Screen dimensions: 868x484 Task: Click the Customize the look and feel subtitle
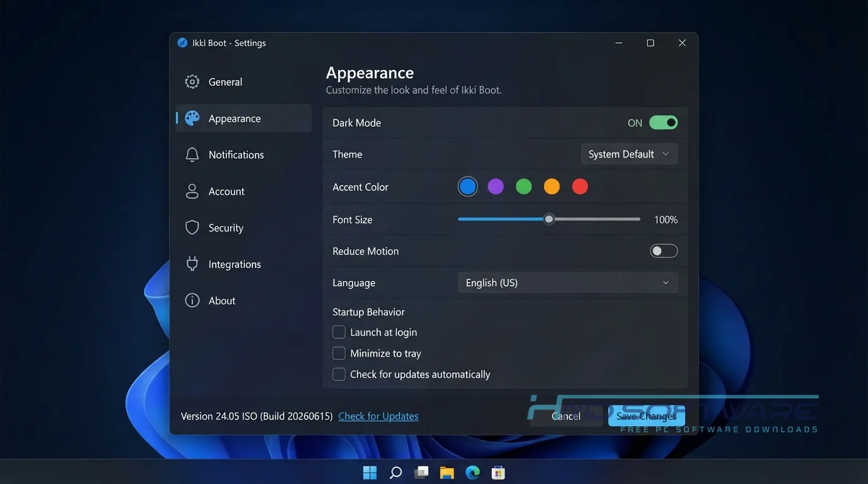point(414,90)
